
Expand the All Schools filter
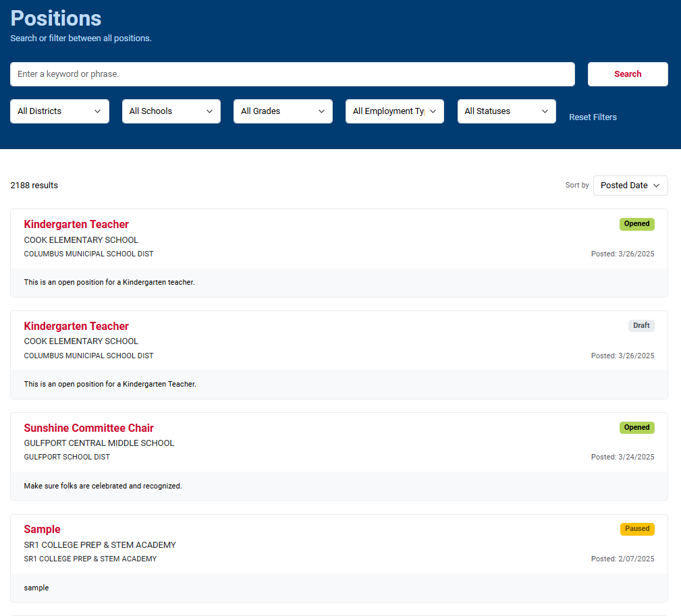tap(171, 111)
